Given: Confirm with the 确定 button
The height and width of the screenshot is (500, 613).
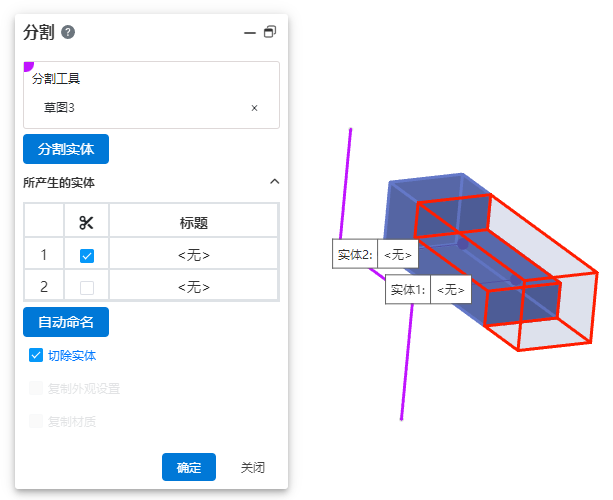Looking at the screenshot, I should 189,467.
